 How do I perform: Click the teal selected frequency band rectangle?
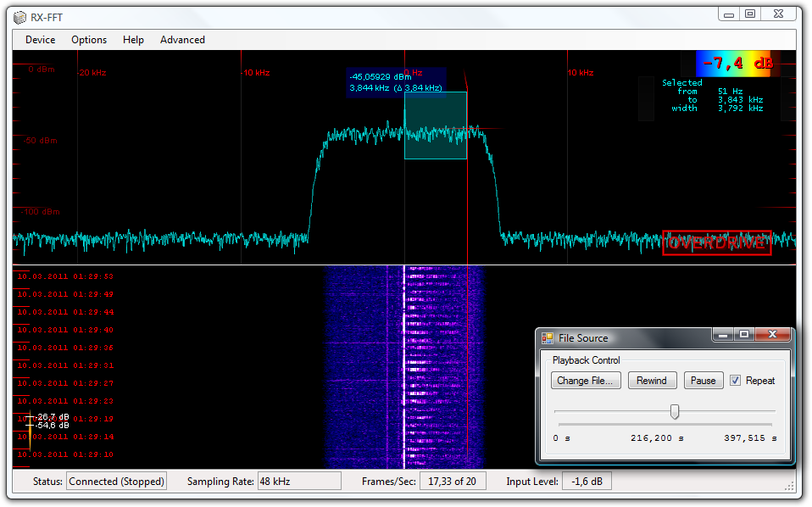(436, 125)
